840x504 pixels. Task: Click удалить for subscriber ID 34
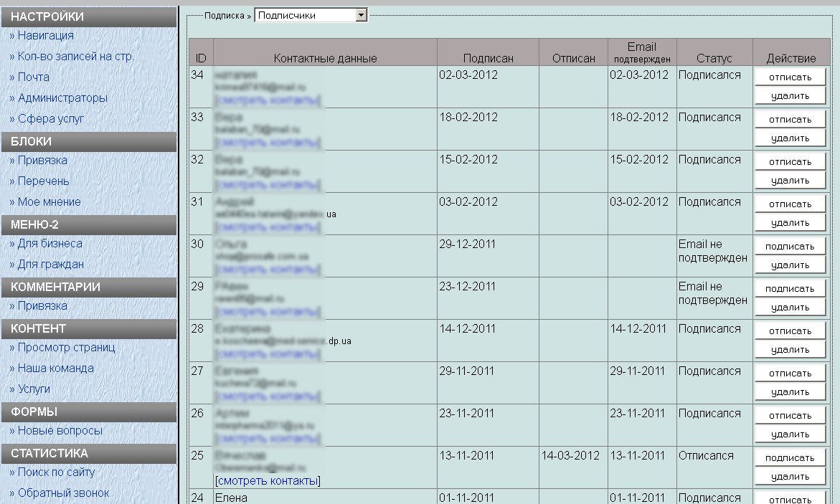point(791,96)
